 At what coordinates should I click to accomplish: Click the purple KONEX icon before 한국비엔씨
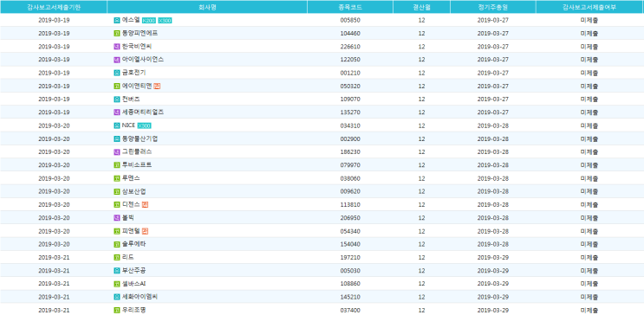point(117,47)
